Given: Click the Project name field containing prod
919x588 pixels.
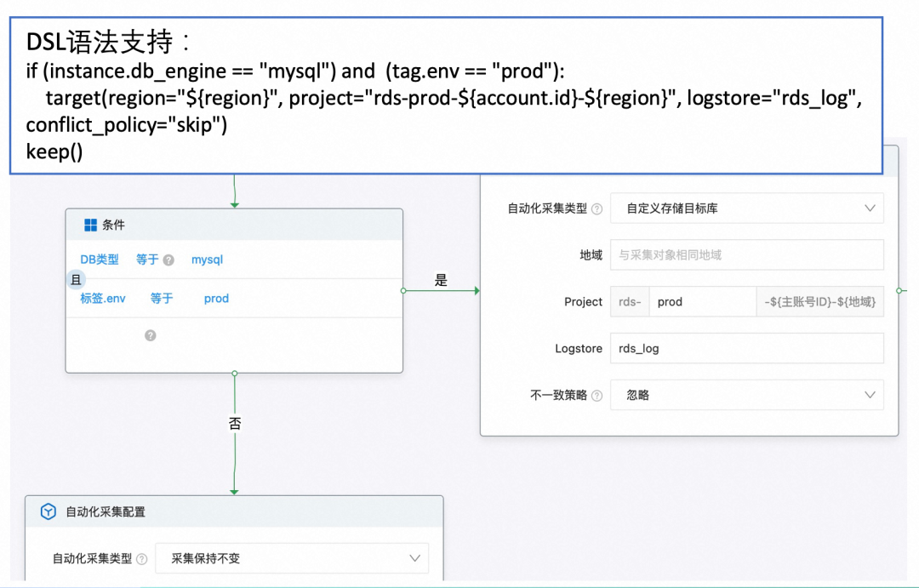Looking at the screenshot, I should pyautogui.click(x=701, y=302).
